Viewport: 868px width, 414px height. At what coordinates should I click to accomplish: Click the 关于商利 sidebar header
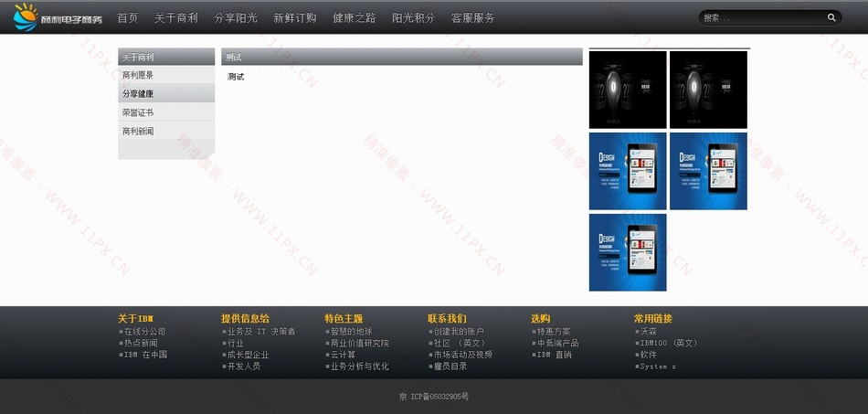[x=166, y=57]
